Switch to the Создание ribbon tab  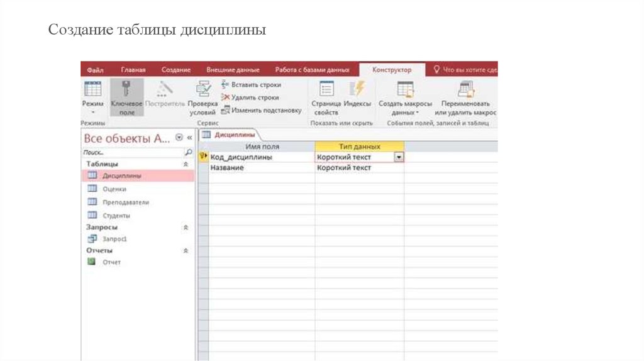point(176,70)
